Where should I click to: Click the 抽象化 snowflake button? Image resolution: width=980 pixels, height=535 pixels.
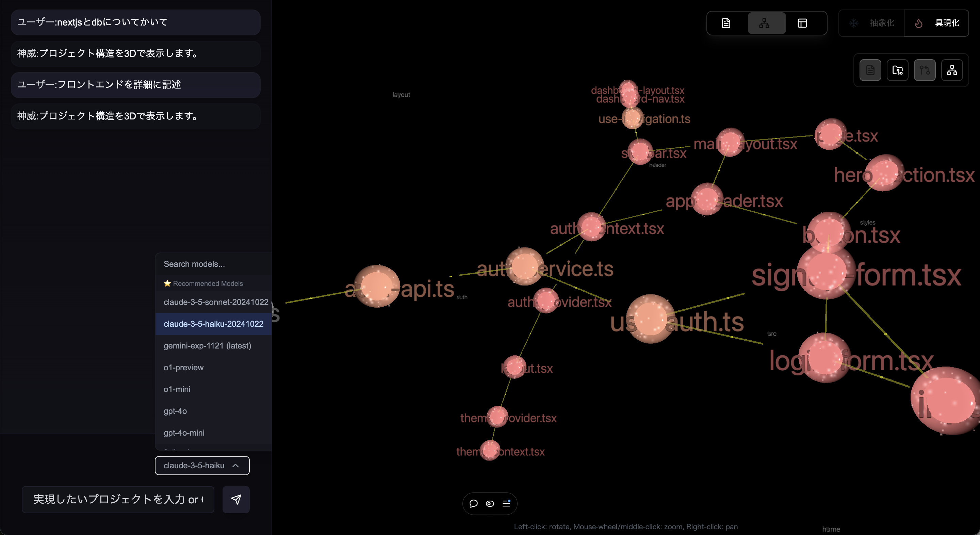pyautogui.click(x=871, y=23)
